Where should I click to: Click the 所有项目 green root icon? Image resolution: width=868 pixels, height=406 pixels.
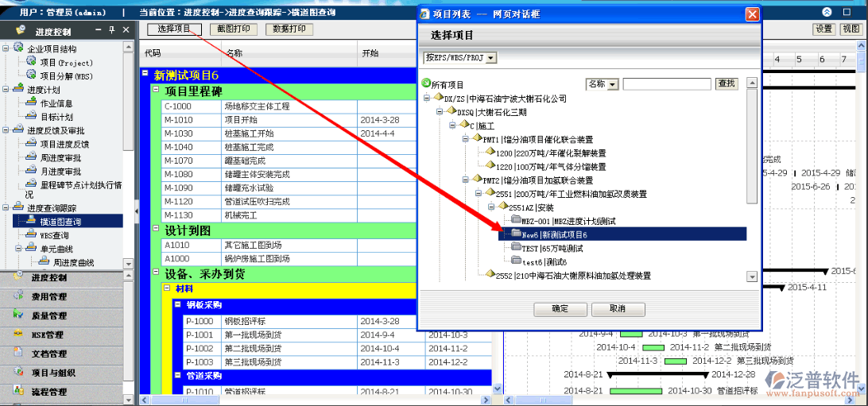click(x=426, y=83)
